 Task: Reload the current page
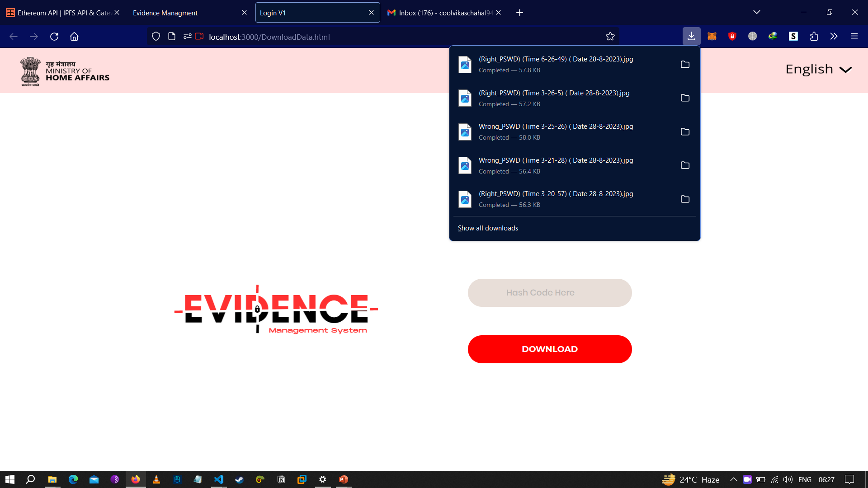click(x=54, y=37)
